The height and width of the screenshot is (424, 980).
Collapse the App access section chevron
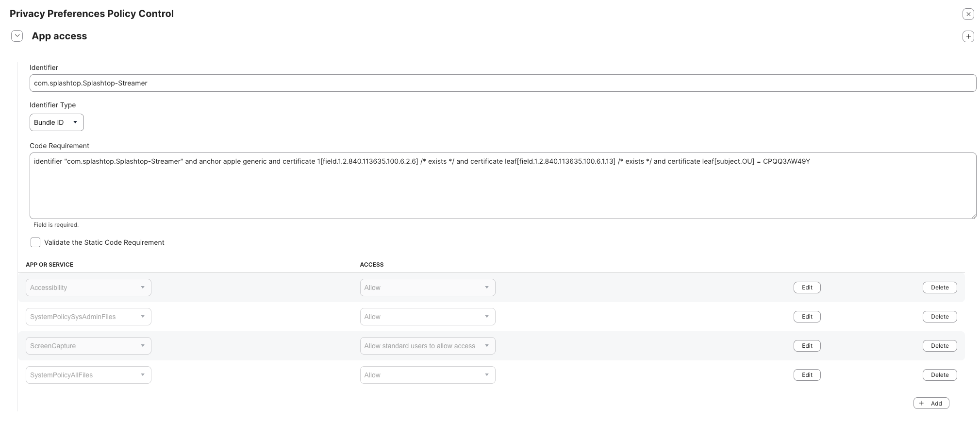[x=17, y=36]
